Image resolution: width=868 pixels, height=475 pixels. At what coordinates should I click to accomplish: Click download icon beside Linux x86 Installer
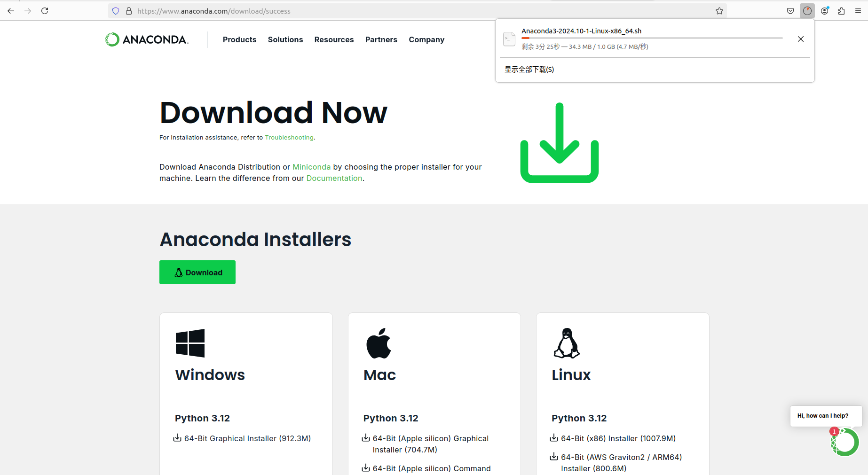[554, 438]
